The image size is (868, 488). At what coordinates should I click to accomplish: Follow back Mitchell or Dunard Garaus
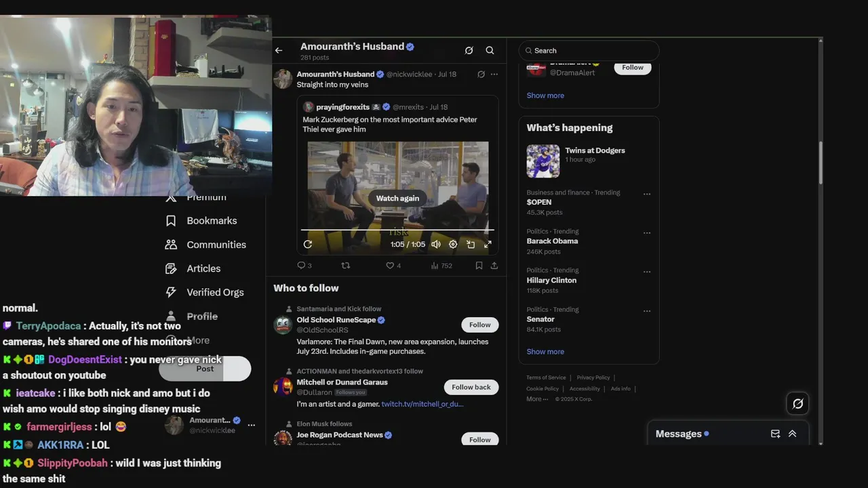pyautogui.click(x=471, y=387)
